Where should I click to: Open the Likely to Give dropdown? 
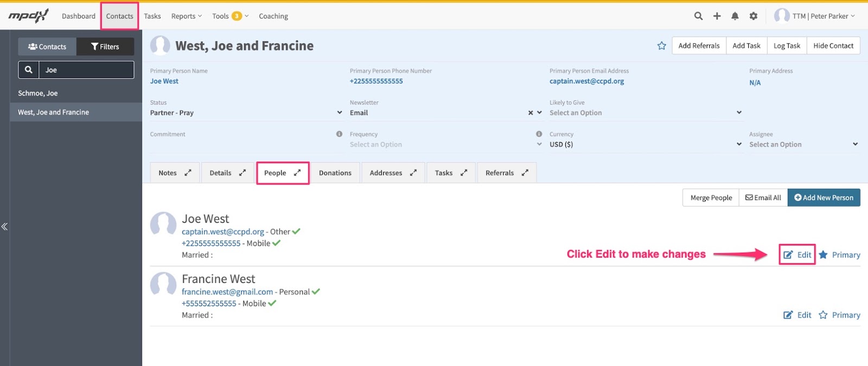[646, 113]
